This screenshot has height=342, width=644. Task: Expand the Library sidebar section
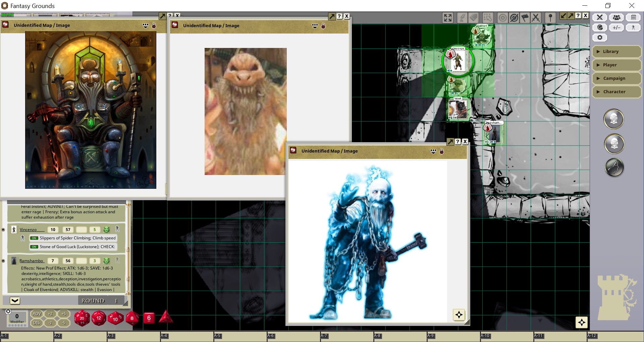tap(616, 52)
